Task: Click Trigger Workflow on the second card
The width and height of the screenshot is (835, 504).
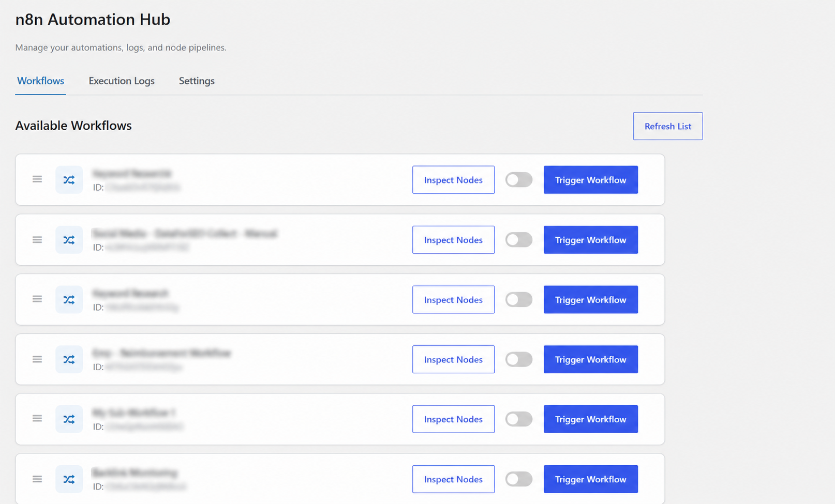Action: [x=590, y=240]
